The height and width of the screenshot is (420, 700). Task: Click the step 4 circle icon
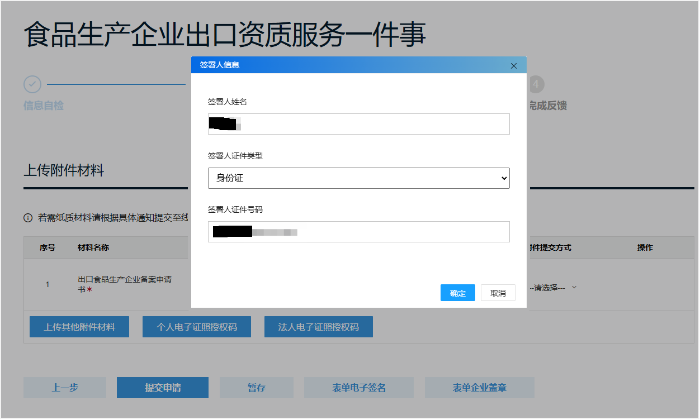tap(536, 84)
